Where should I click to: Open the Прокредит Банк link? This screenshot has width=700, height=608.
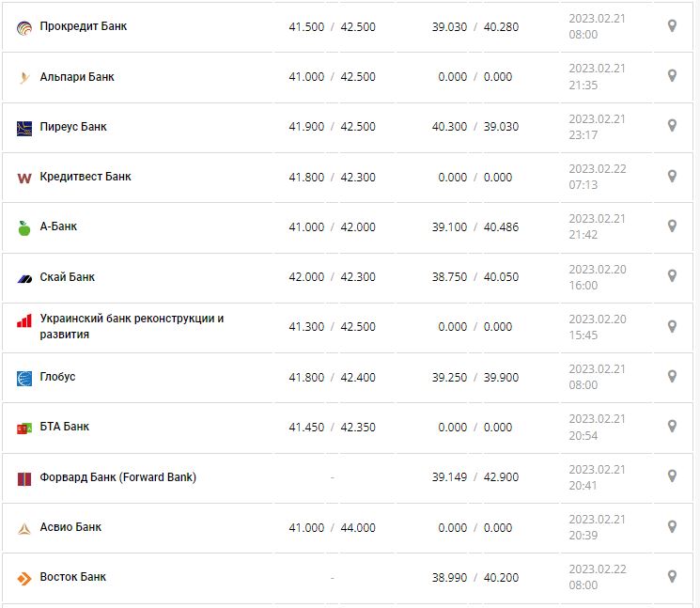[x=84, y=26]
